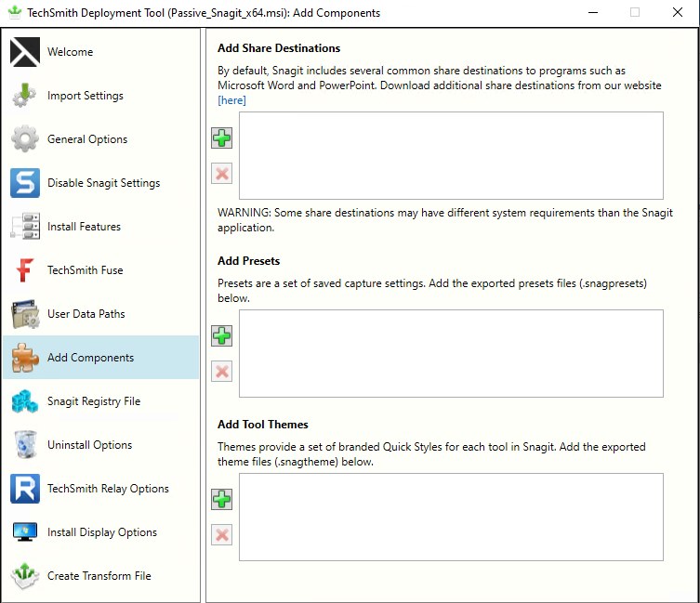Click the Snagit blue S icon
The image size is (700, 603).
(25, 182)
